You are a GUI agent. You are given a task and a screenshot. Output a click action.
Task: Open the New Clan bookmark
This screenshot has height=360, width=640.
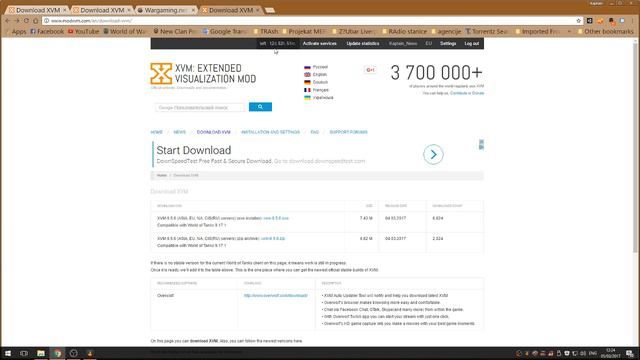pos(175,31)
